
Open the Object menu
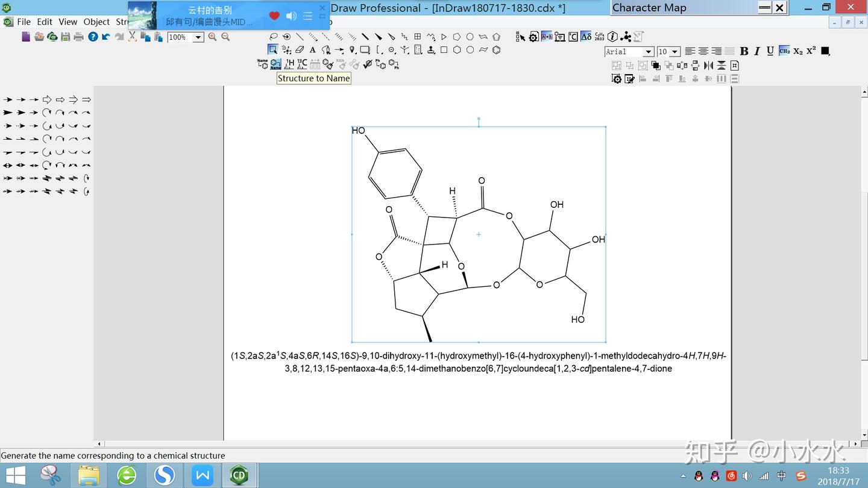(x=96, y=22)
